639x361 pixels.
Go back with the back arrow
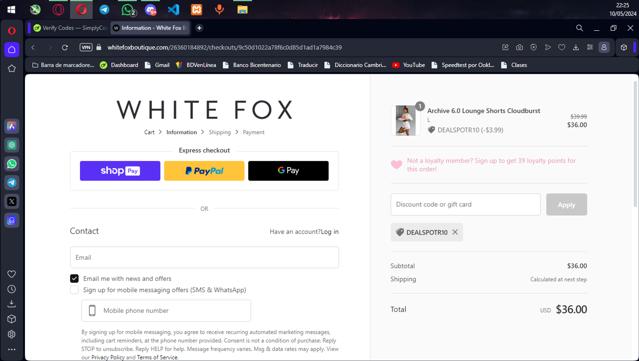(x=33, y=47)
